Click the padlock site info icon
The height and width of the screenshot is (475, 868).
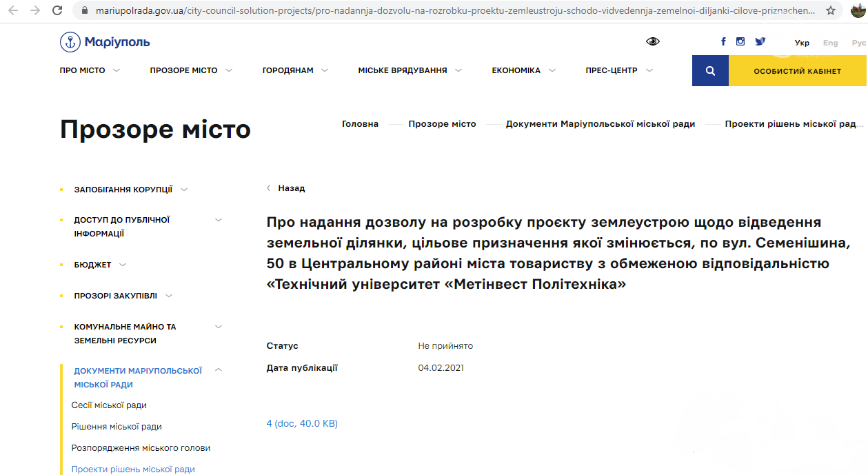coord(85,11)
